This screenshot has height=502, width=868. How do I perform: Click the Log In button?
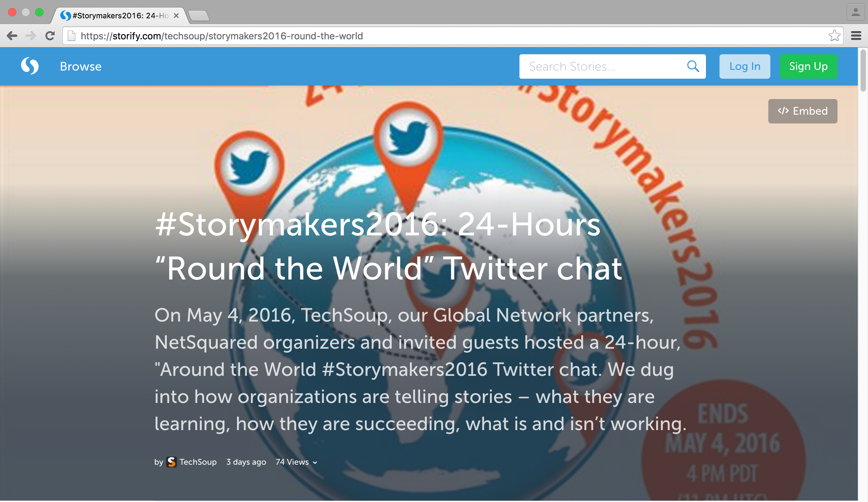point(745,66)
